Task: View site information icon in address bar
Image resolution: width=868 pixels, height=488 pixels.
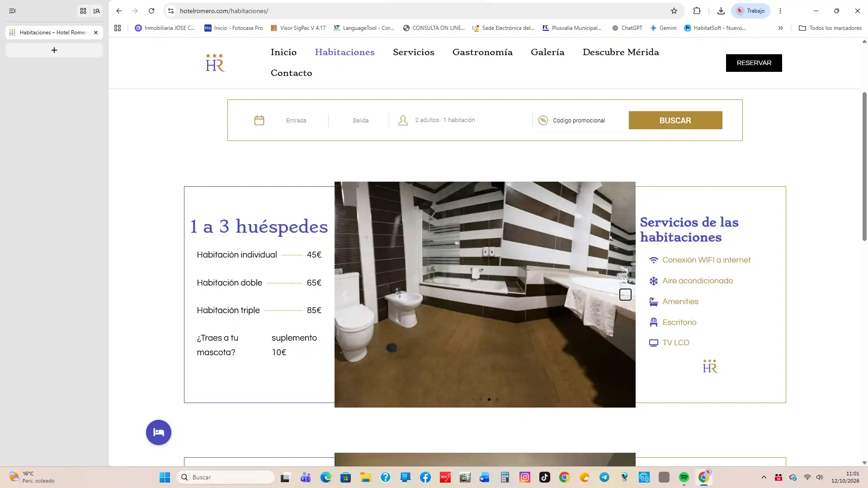Action: coord(170,11)
